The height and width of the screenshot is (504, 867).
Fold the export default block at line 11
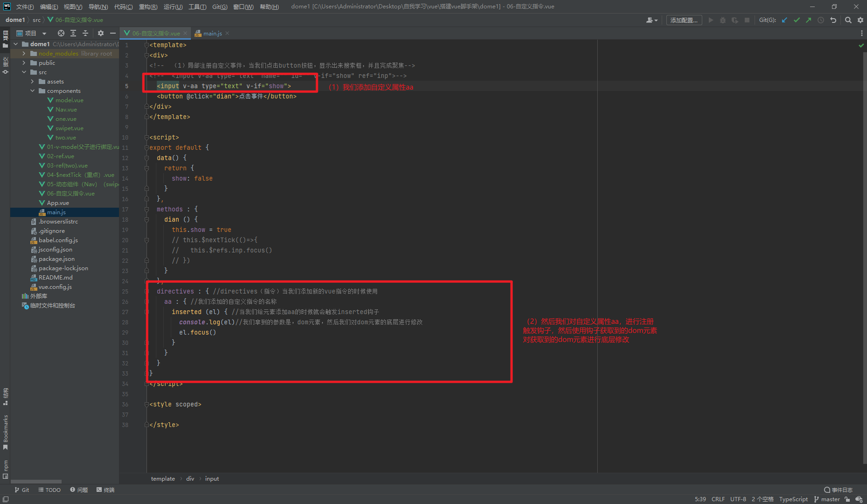(147, 148)
